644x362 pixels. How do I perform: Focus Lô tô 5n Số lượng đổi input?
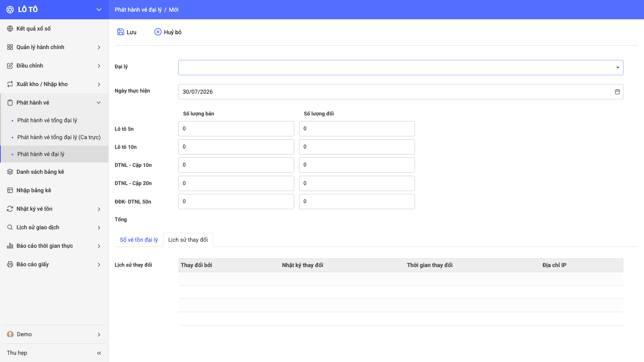pyautogui.click(x=357, y=129)
